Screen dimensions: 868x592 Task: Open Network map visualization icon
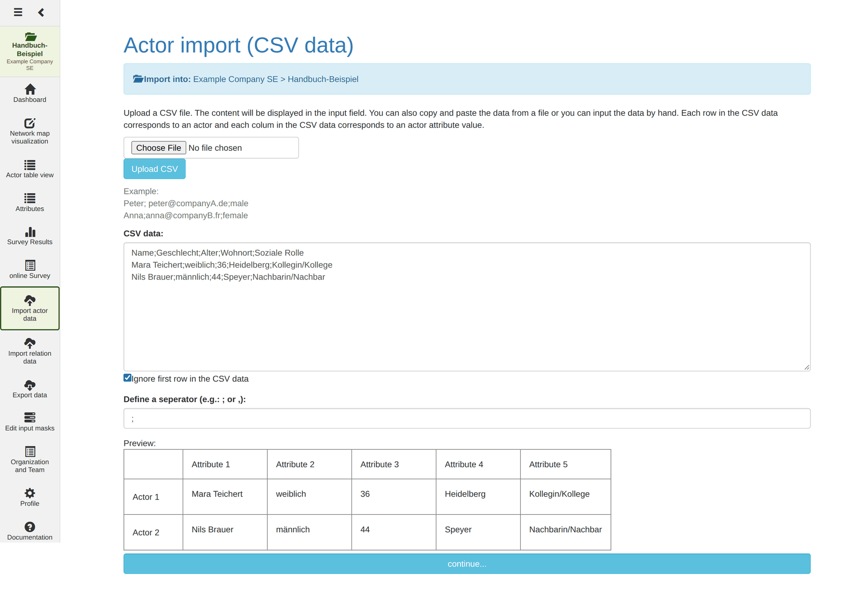pyautogui.click(x=30, y=123)
